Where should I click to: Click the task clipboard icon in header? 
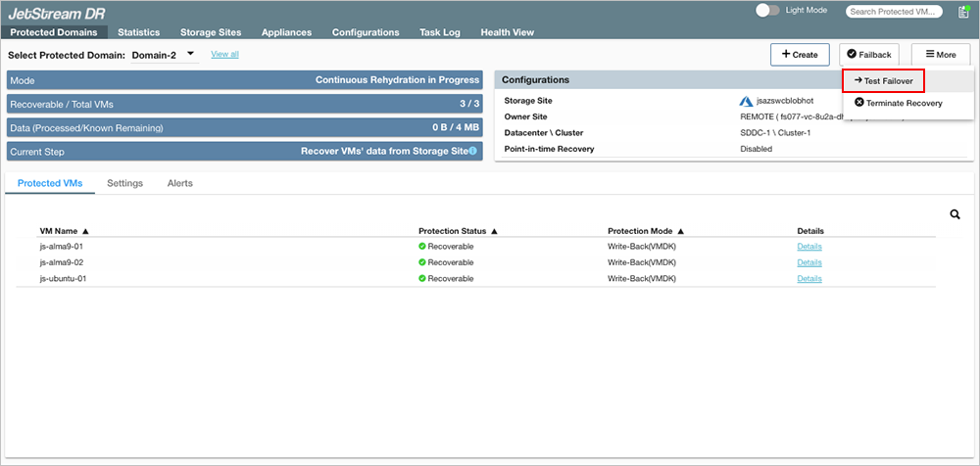(962, 12)
